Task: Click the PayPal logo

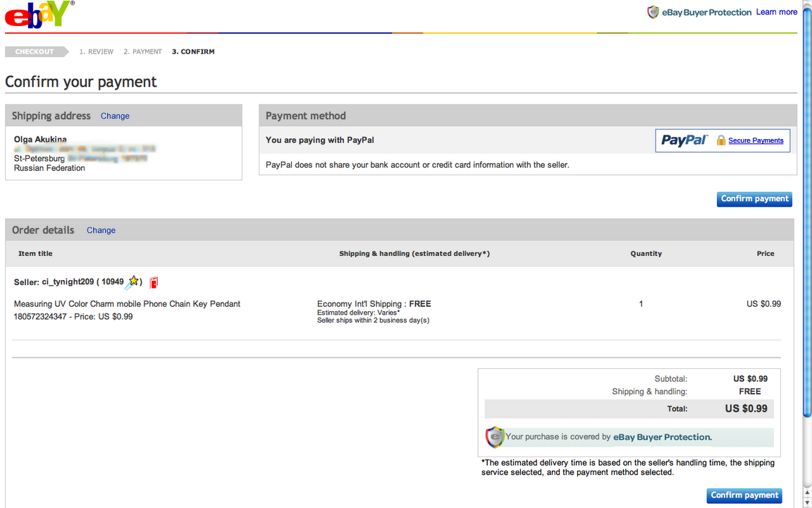Action: (684, 140)
